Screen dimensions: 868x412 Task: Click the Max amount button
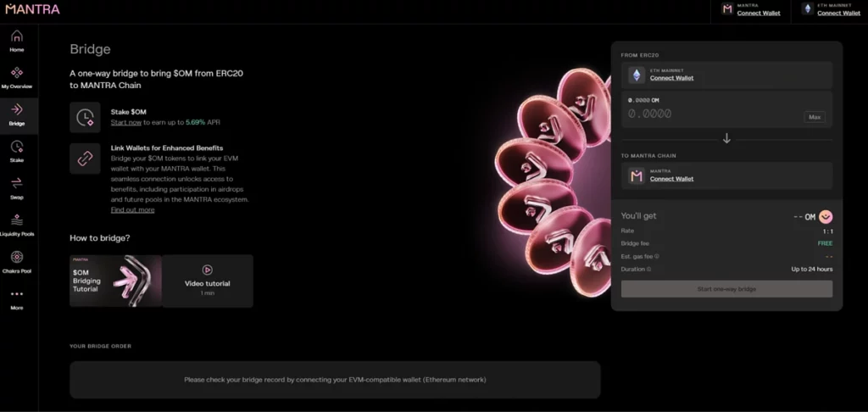815,117
